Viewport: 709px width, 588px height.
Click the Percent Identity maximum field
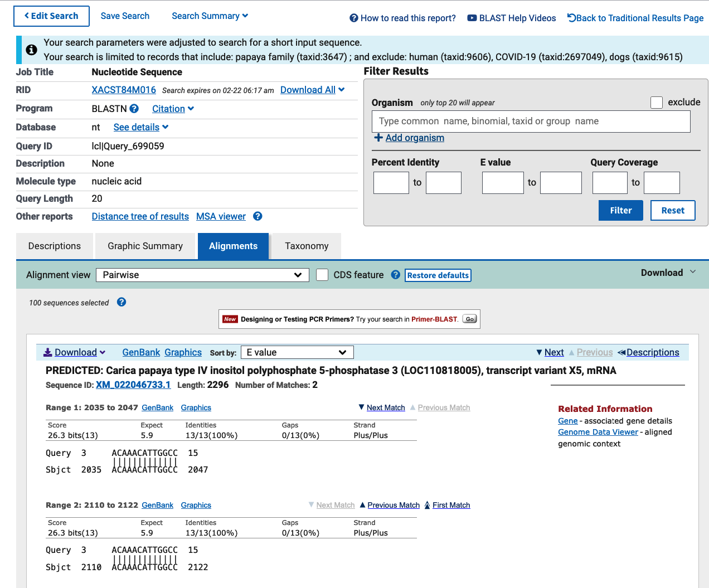[444, 182]
